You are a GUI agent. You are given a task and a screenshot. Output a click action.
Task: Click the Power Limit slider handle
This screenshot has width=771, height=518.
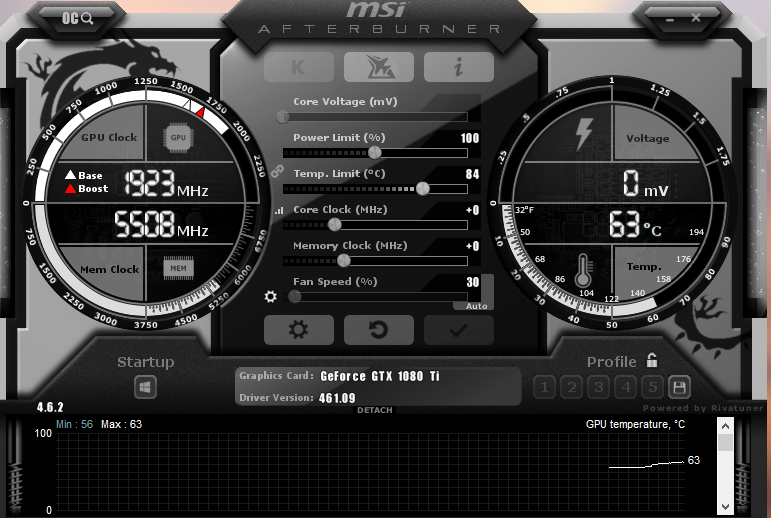[x=375, y=152]
